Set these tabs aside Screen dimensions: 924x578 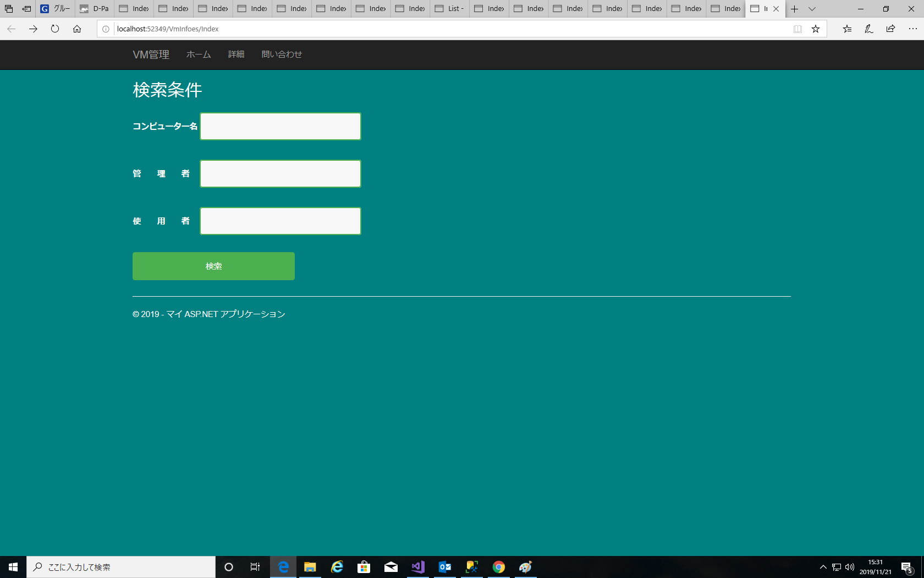point(26,9)
